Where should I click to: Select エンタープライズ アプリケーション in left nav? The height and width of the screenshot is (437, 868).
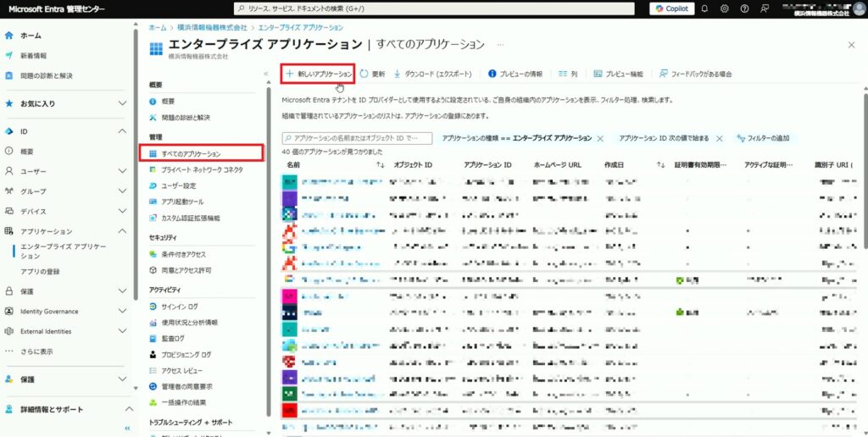(63, 252)
